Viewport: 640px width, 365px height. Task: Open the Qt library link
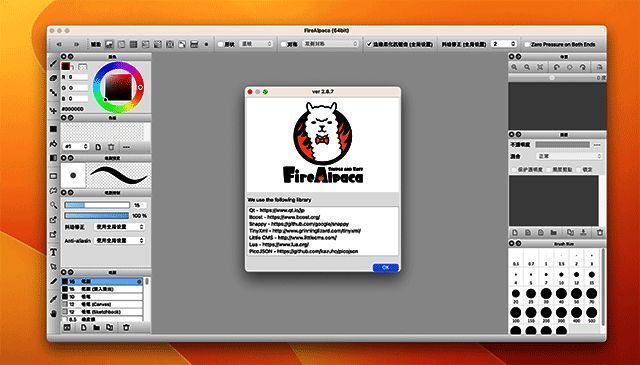click(282, 210)
